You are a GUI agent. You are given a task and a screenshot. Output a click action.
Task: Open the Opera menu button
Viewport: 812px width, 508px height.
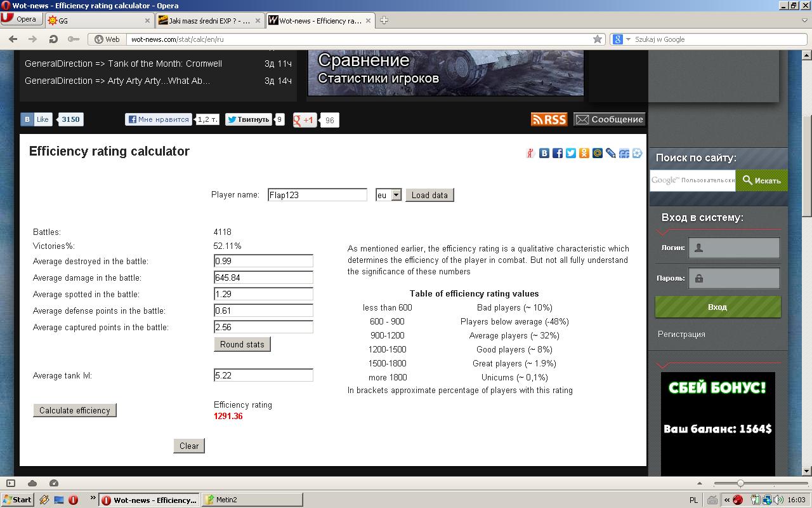21,19
